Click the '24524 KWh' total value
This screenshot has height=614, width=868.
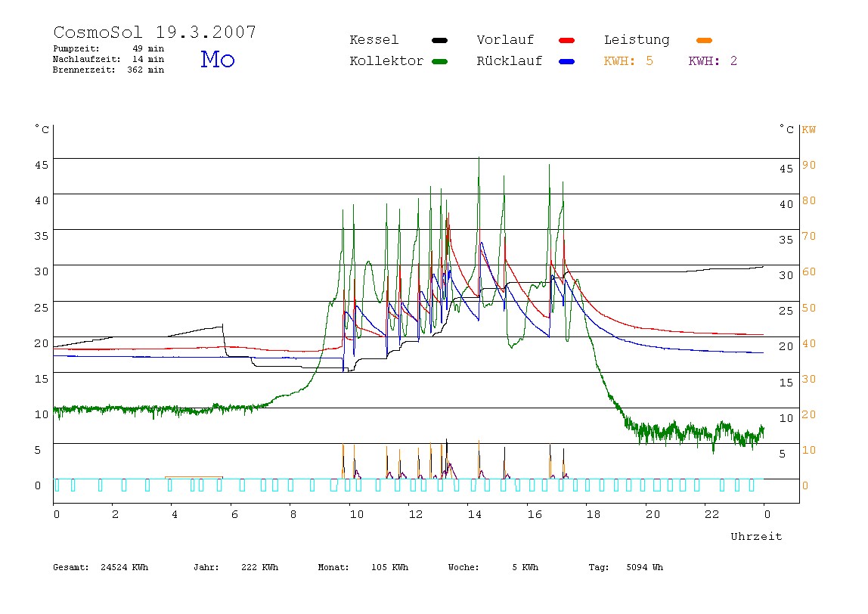(125, 567)
